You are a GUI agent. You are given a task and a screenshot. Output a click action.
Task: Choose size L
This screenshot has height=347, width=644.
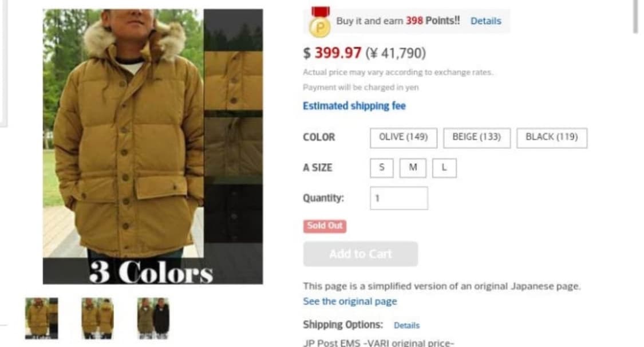pyautogui.click(x=444, y=168)
